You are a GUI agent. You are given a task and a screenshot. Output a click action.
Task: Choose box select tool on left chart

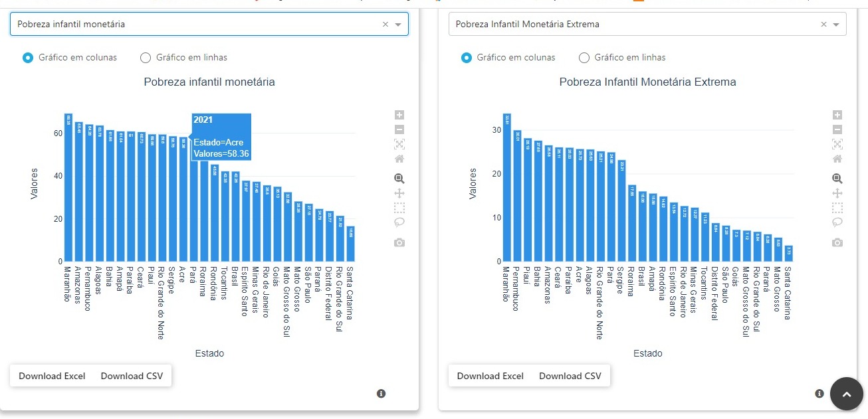pos(399,208)
